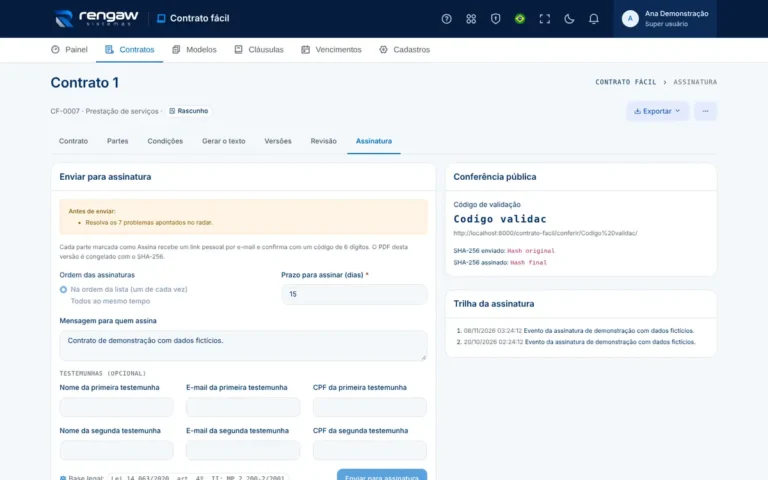Viewport: 768px width, 480px height.
Task: Switch to the Condições tab
Action: tap(165, 141)
